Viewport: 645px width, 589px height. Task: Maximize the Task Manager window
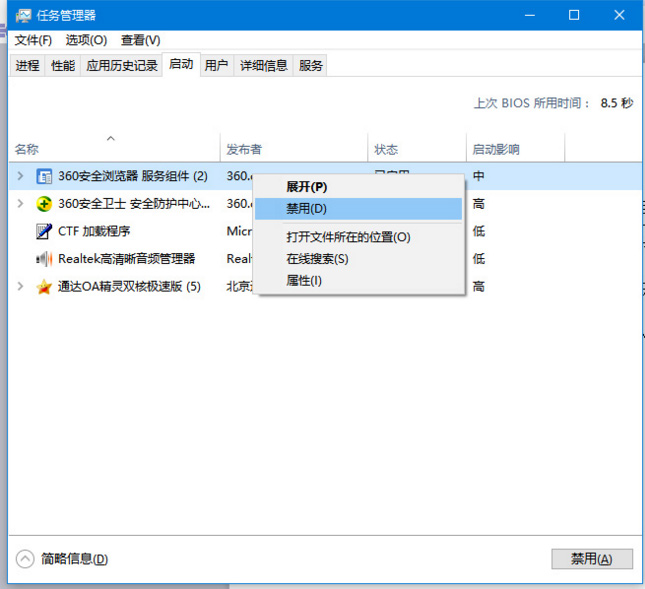coord(574,16)
